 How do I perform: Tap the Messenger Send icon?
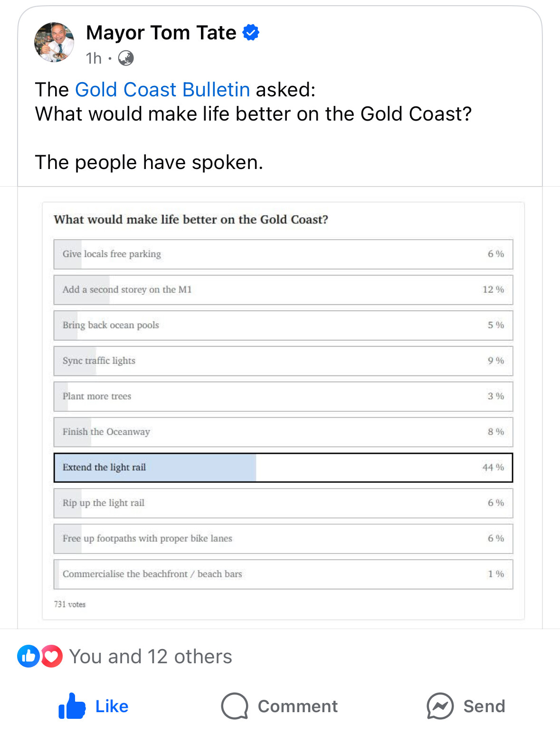pos(440,706)
